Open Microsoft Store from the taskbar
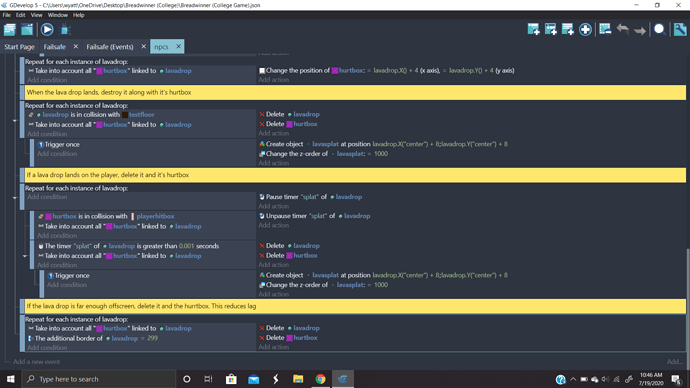This screenshot has height=388, width=690. pos(231,379)
